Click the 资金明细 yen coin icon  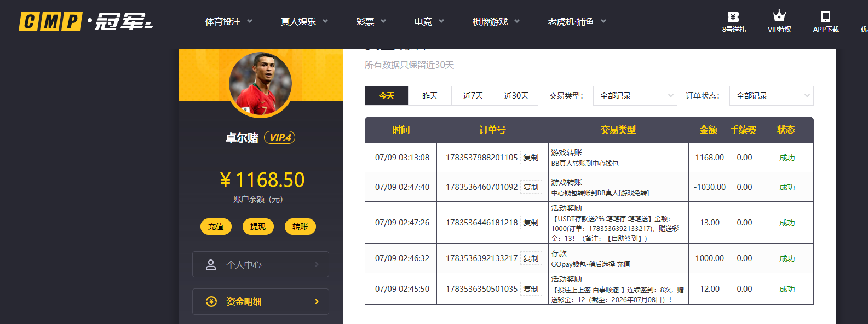click(211, 302)
